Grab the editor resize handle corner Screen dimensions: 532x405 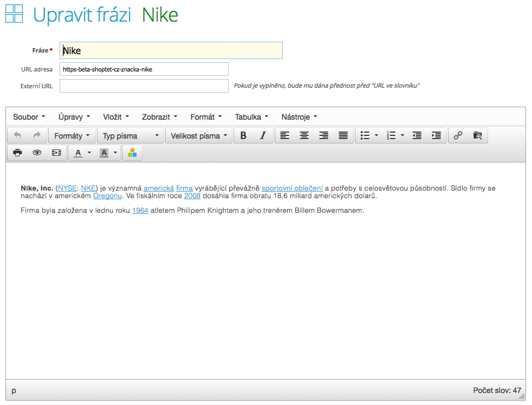(522, 396)
